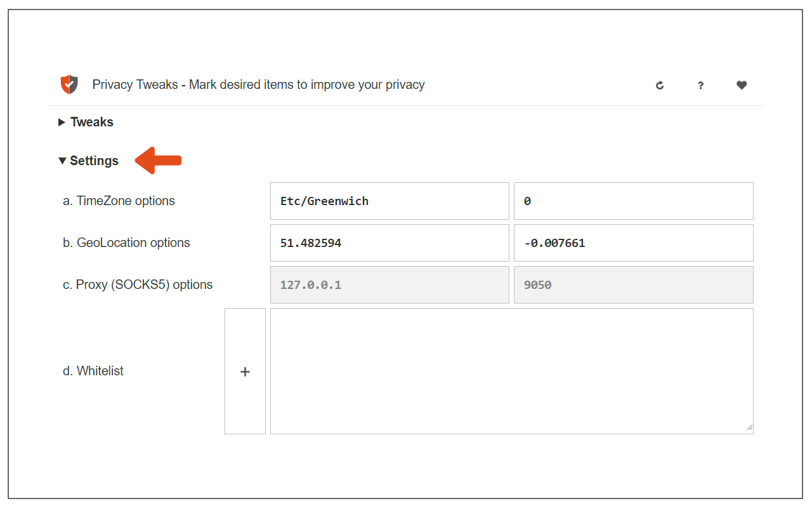812x508 pixels.
Task: Click the Etc/Greenwich timezone name field
Action: tap(390, 201)
